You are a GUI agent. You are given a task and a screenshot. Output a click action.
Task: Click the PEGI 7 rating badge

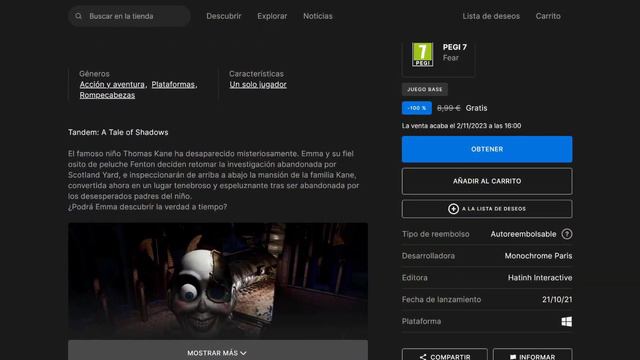[422, 54]
